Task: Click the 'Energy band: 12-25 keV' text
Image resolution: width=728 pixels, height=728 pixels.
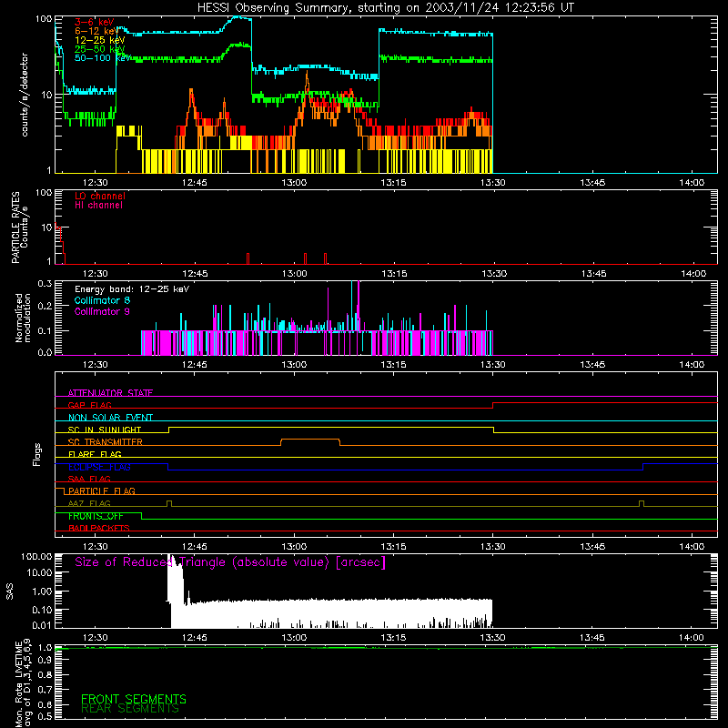Action: coord(131,289)
